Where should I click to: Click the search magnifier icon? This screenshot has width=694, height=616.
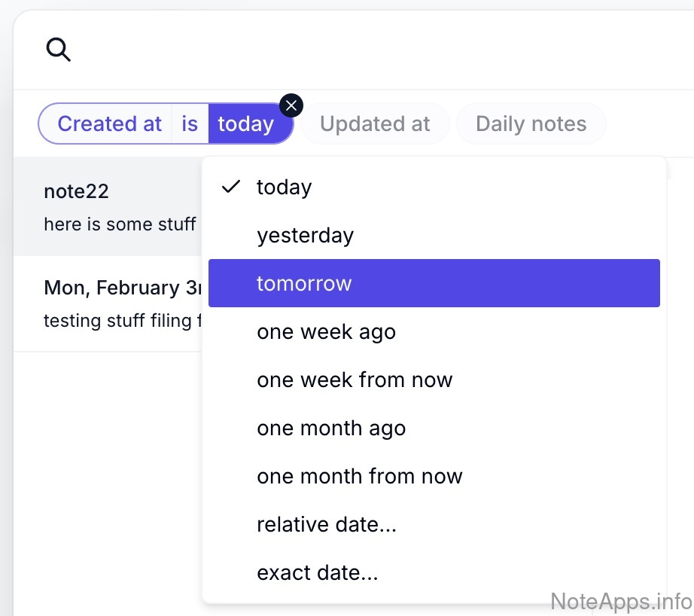click(58, 50)
